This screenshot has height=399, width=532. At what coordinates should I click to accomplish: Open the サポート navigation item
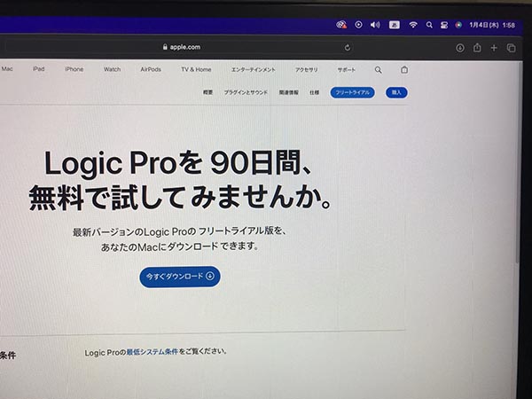point(346,70)
